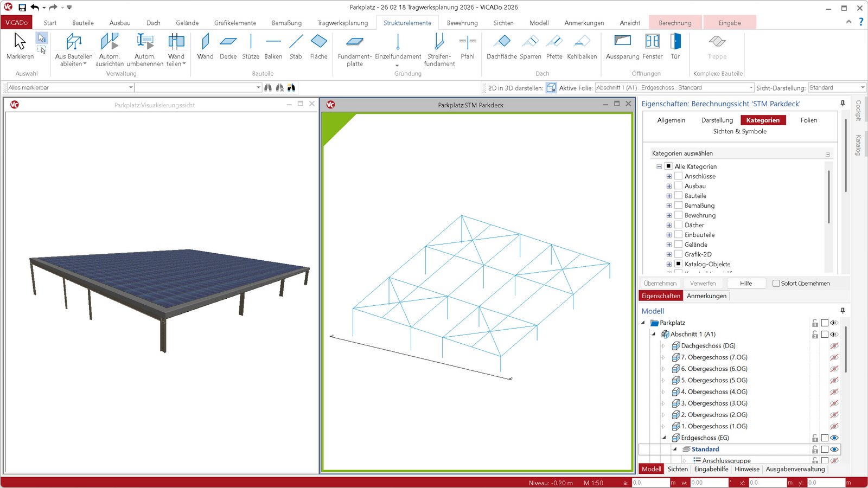
Task: Select the Parkplatz project tree item
Action: click(672, 323)
